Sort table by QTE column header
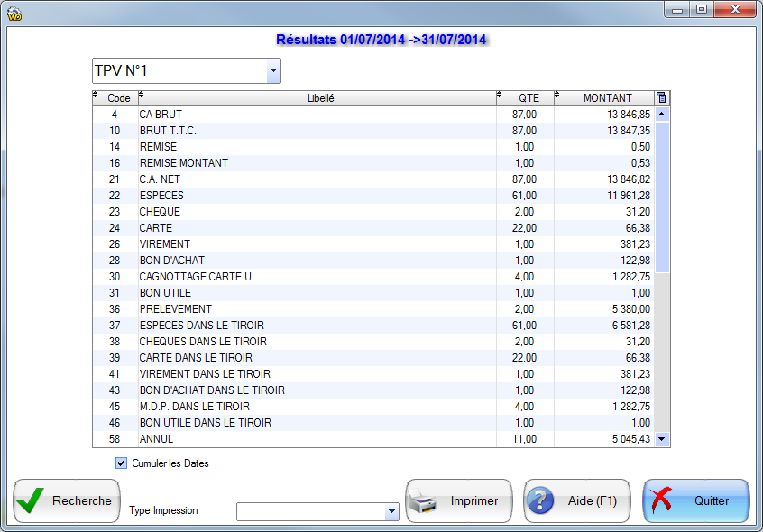Viewport: 763px width, 532px height. point(529,98)
